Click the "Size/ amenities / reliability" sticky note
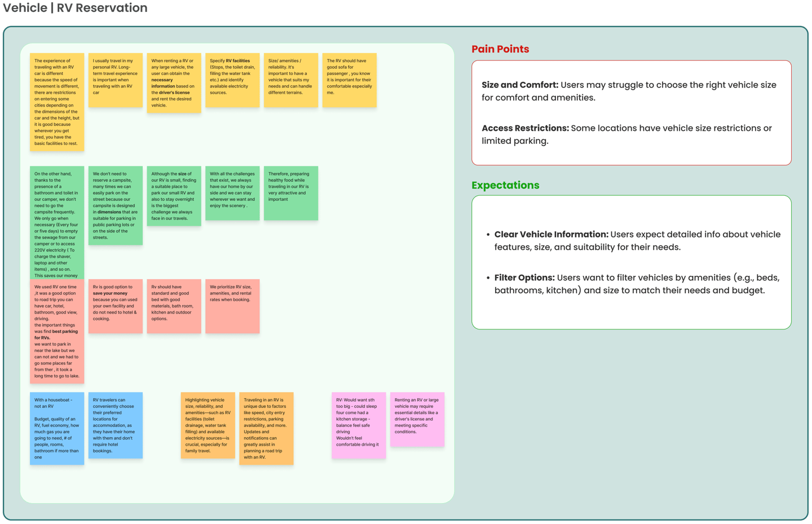Viewport: 812px width, 524px height. point(291,80)
